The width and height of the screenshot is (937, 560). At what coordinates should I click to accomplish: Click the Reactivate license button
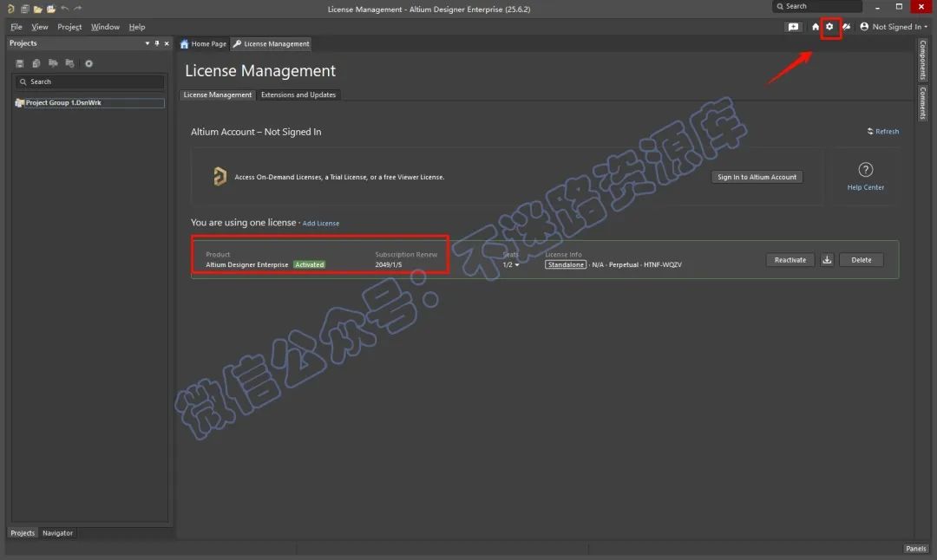tap(790, 260)
